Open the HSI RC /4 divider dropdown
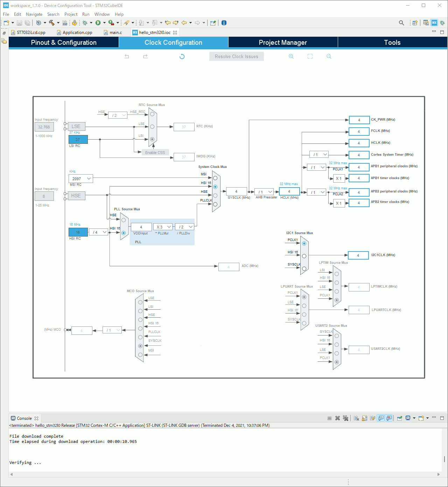 tap(98, 232)
